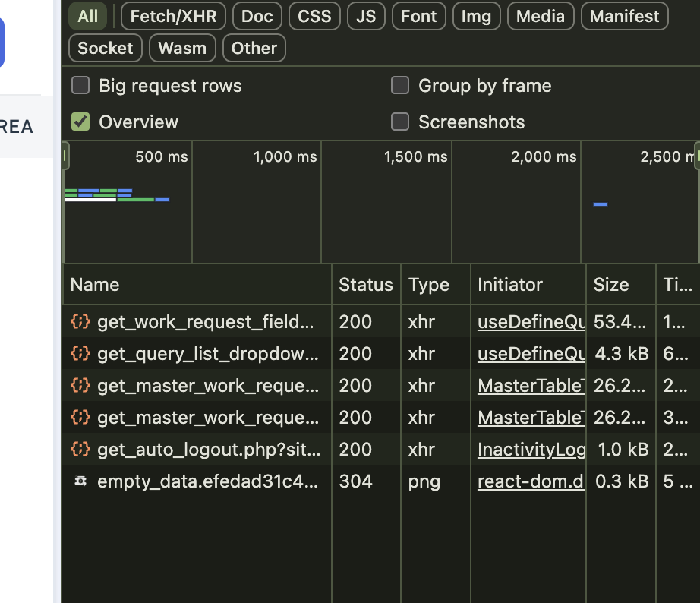This screenshot has height=603, width=700.
Task: Enable the Group by frame checkbox
Action: (400, 86)
